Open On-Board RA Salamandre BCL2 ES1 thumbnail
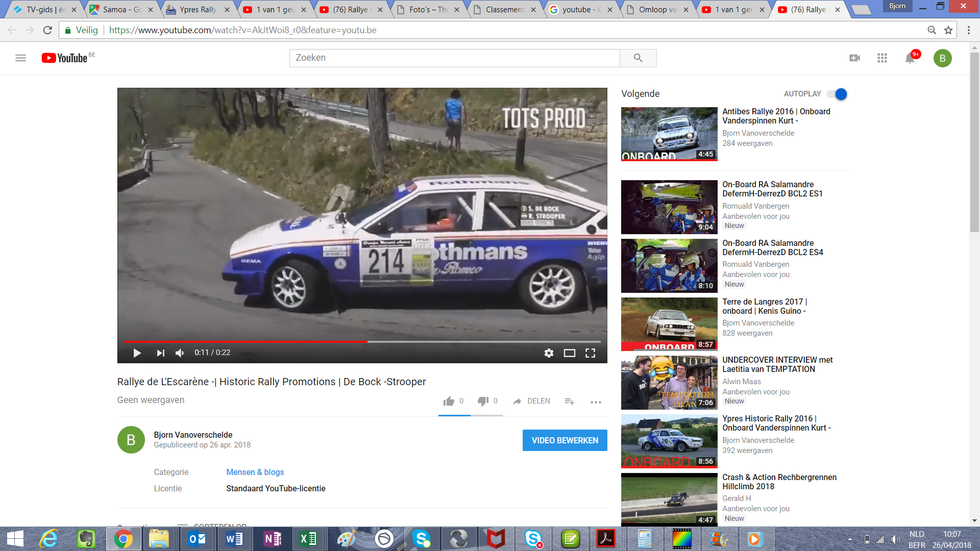 [x=669, y=207]
